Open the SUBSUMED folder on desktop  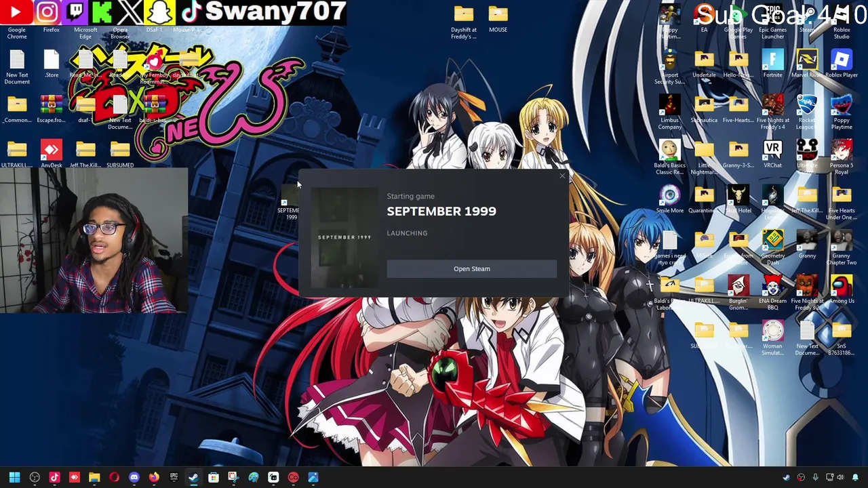(x=120, y=155)
